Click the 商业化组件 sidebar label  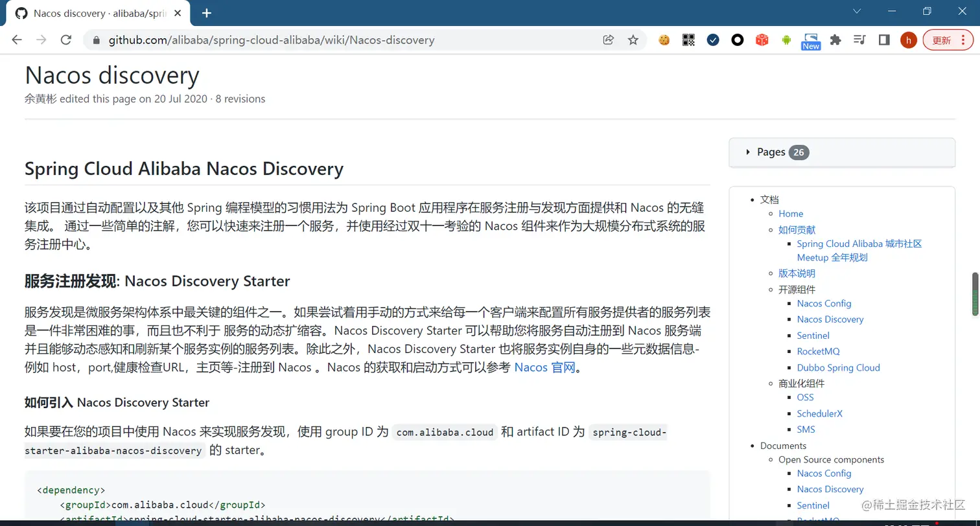coord(801,383)
